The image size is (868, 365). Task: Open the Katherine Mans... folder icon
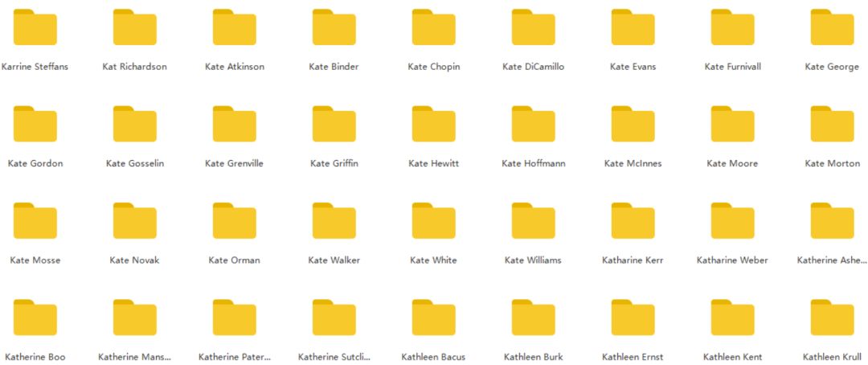134,318
